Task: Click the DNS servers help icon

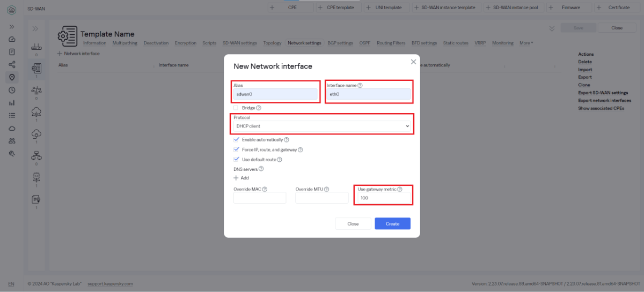Action: tap(261, 169)
